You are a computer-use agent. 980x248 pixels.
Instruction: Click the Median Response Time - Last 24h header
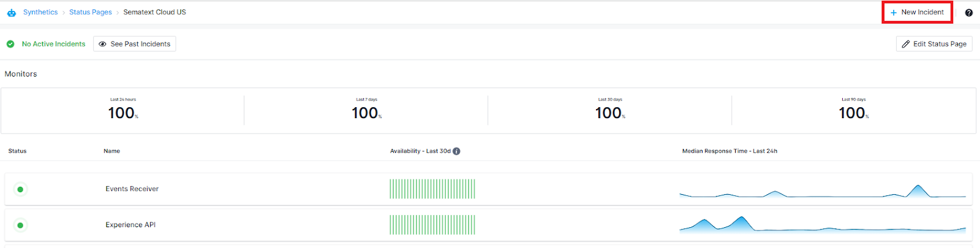tap(729, 151)
